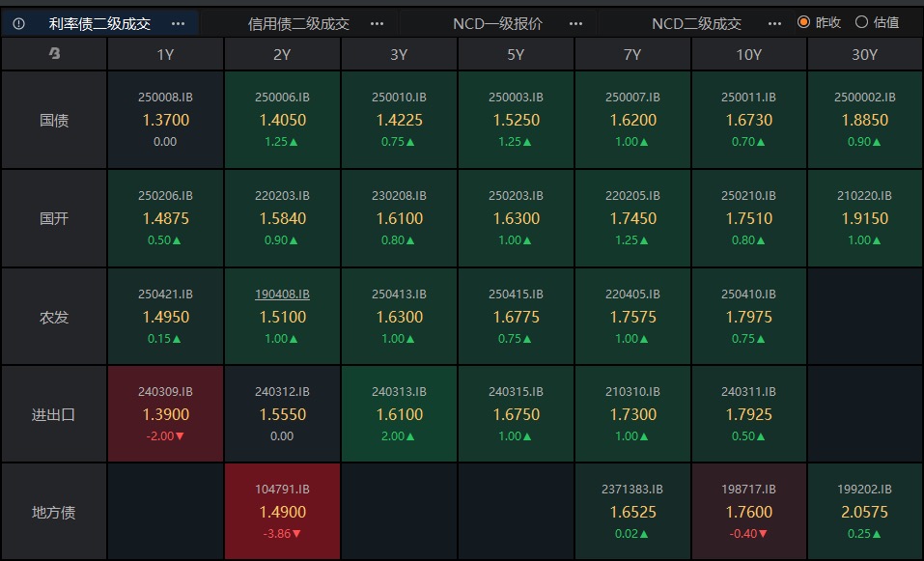The height and width of the screenshot is (561, 924).
Task: Click bond code 210220.IB
Action: pyautogui.click(x=865, y=196)
